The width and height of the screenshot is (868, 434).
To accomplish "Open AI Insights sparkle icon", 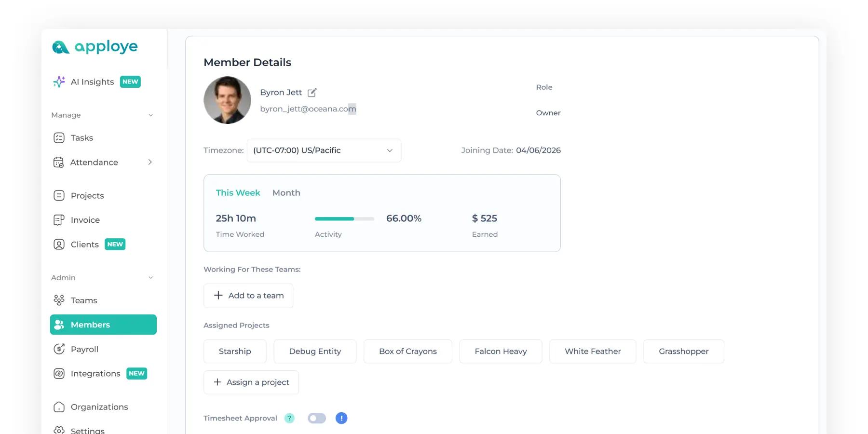I will click(59, 81).
